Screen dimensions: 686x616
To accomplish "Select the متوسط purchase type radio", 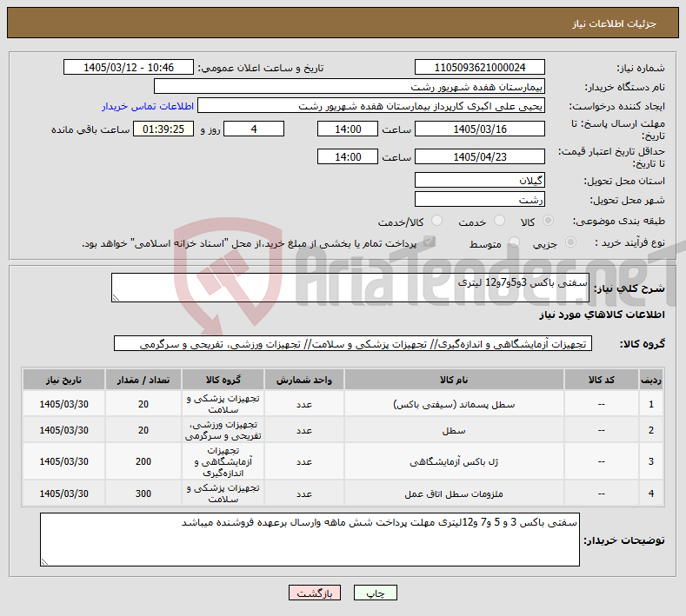I will pyautogui.click(x=514, y=242).
